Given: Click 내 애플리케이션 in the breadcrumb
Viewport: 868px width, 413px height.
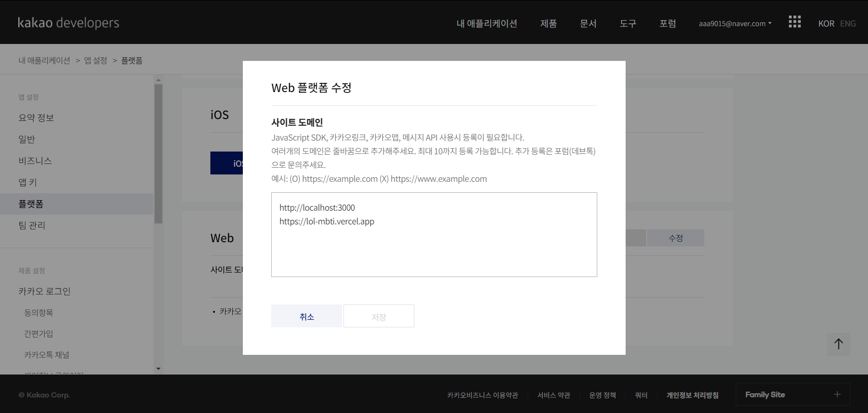Looking at the screenshot, I should tap(44, 60).
